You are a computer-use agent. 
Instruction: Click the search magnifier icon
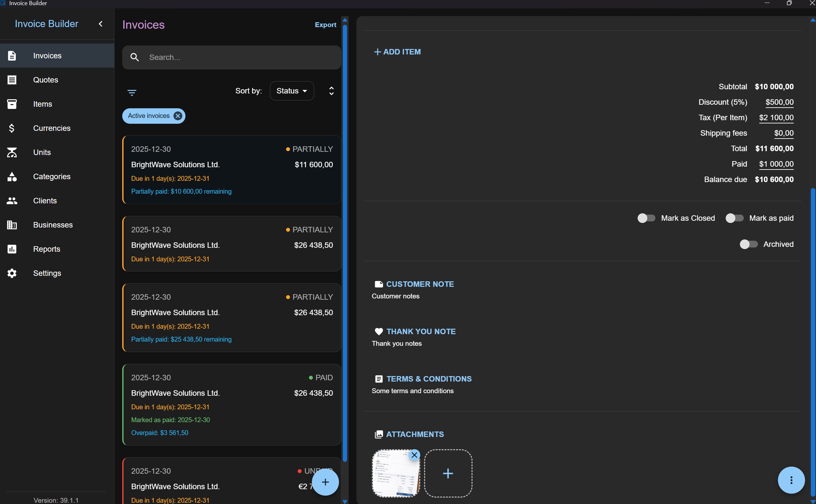point(134,57)
